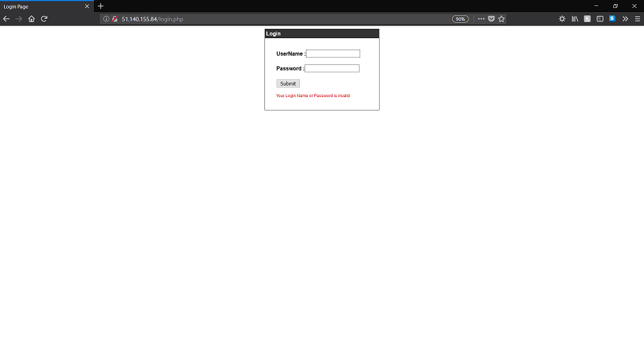Open the Firefox hamburger menu
The height and width of the screenshot is (345, 644).
click(x=637, y=19)
